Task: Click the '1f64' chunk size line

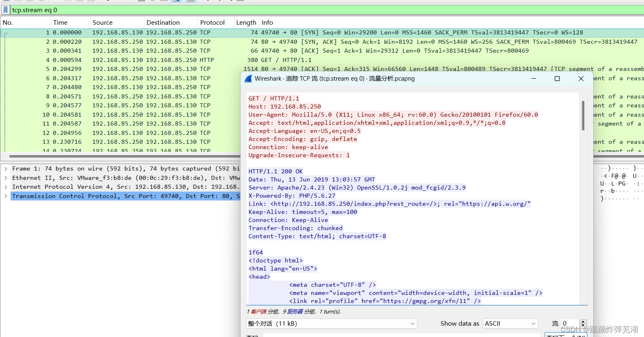Action: [256, 252]
